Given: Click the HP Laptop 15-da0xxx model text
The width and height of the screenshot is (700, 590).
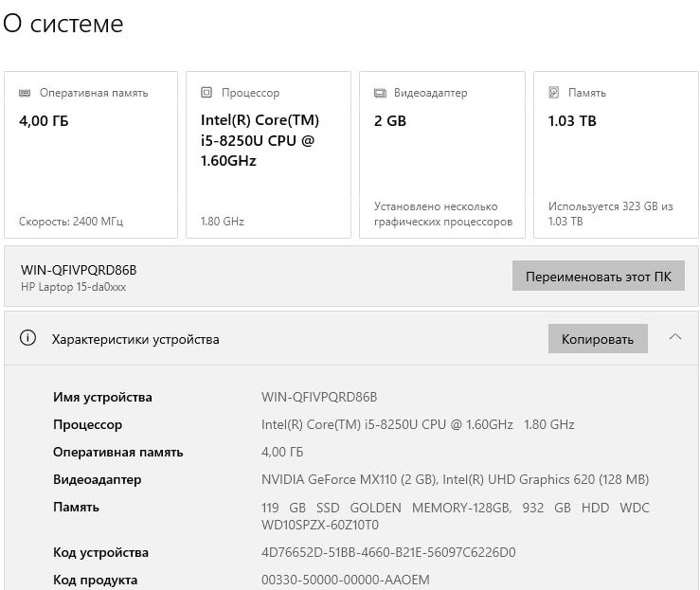Looking at the screenshot, I should pyautogui.click(x=73, y=287).
